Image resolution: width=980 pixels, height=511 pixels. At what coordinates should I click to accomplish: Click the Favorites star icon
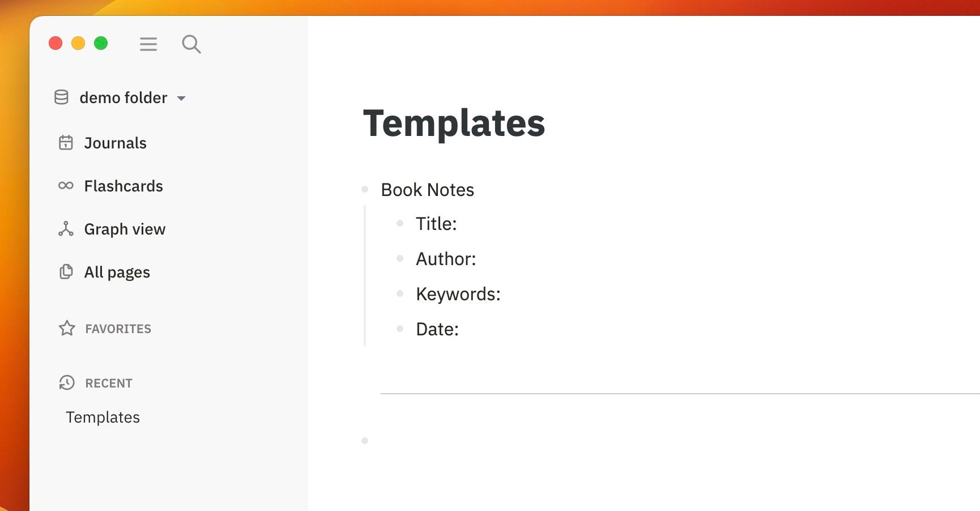click(x=66, y=328)
